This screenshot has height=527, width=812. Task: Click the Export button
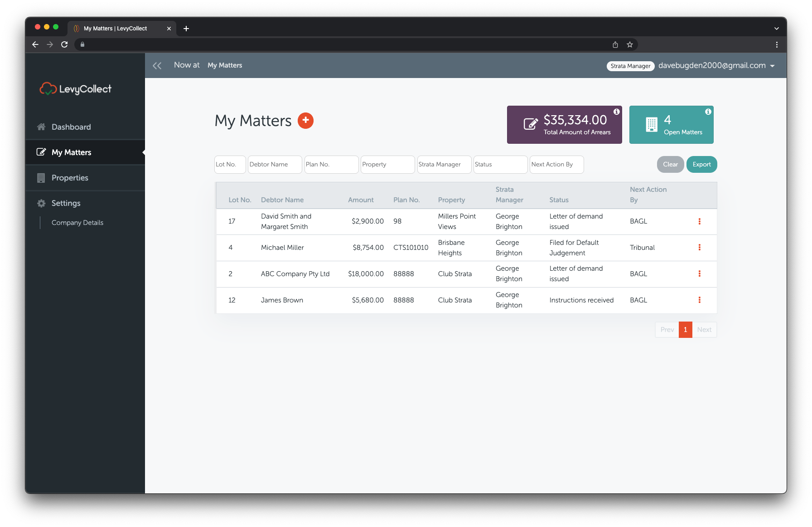click(701, 164)
